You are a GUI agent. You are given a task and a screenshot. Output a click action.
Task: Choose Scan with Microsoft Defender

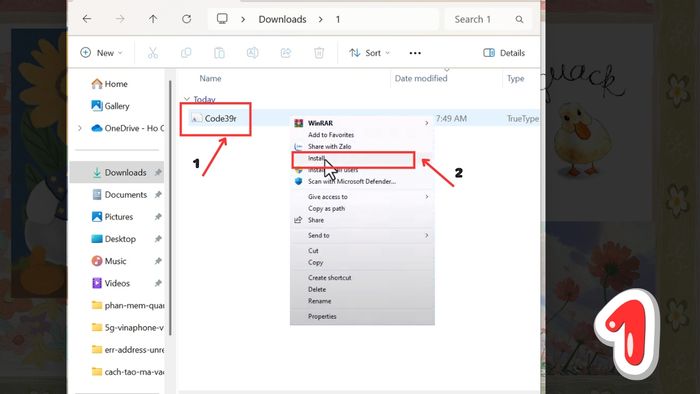coord(352,182)
